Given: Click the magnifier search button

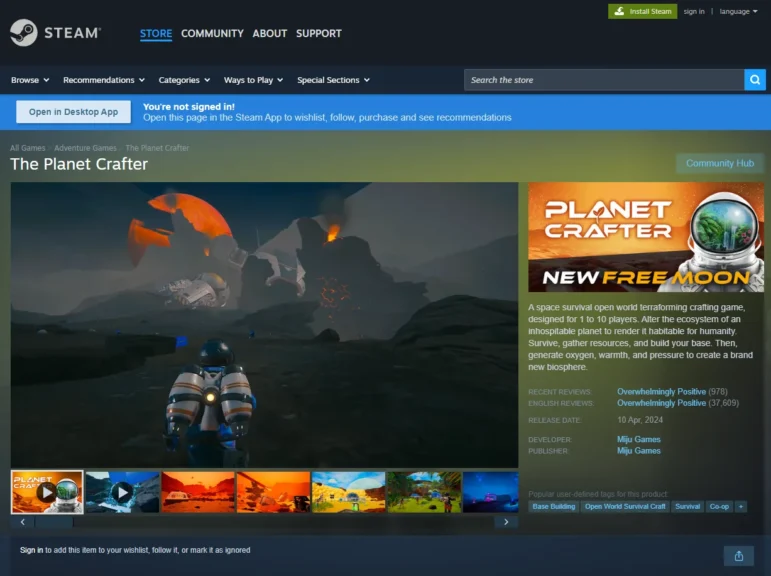Looking at the screenshot, I should 755,80.
